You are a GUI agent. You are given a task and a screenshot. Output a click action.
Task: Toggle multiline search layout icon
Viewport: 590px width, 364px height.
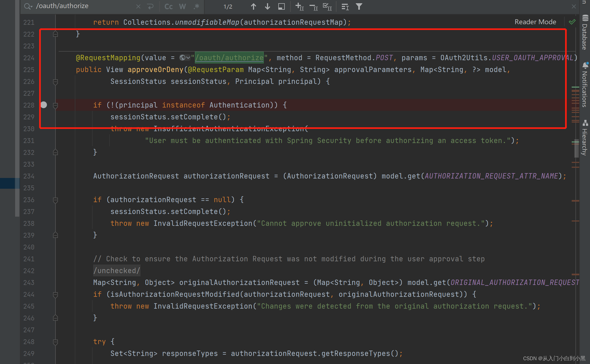(x=345, y=6)
